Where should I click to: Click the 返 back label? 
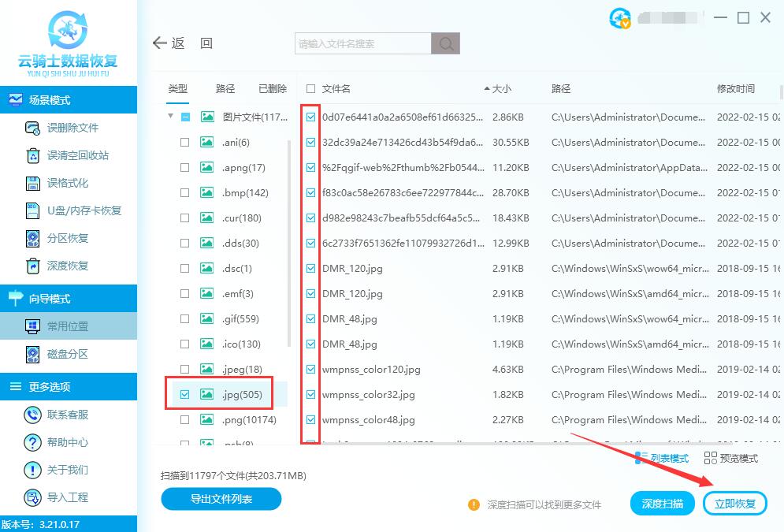pyautogui.click(x=177, y=43)
